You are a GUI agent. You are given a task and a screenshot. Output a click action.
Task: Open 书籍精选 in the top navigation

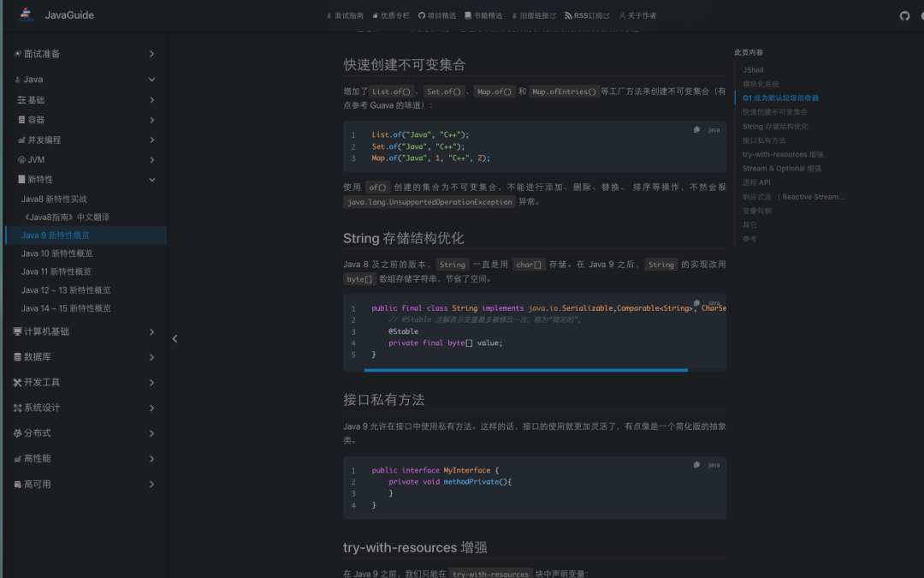coord(483,16)
